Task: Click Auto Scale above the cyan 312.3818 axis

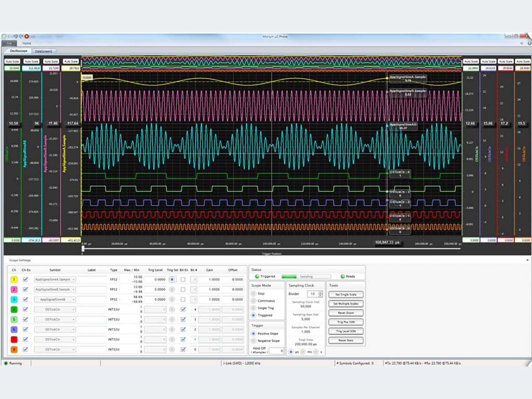Action: (32, 61)
